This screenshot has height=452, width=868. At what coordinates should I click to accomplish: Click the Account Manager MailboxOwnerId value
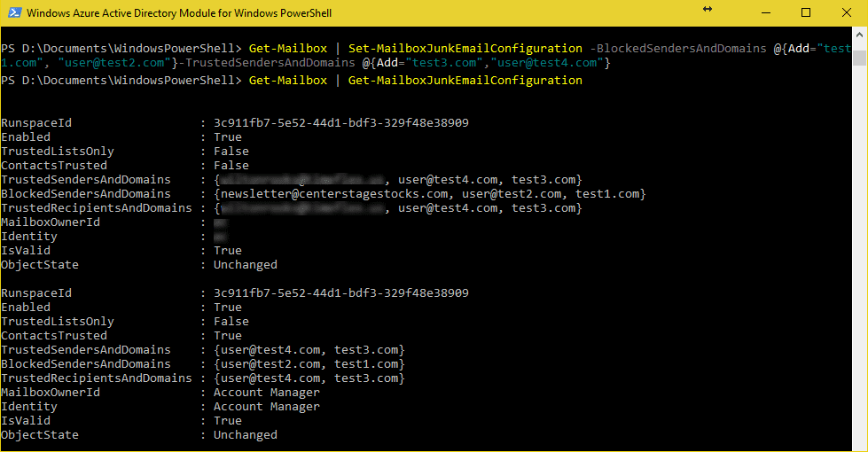coord(267,393)
